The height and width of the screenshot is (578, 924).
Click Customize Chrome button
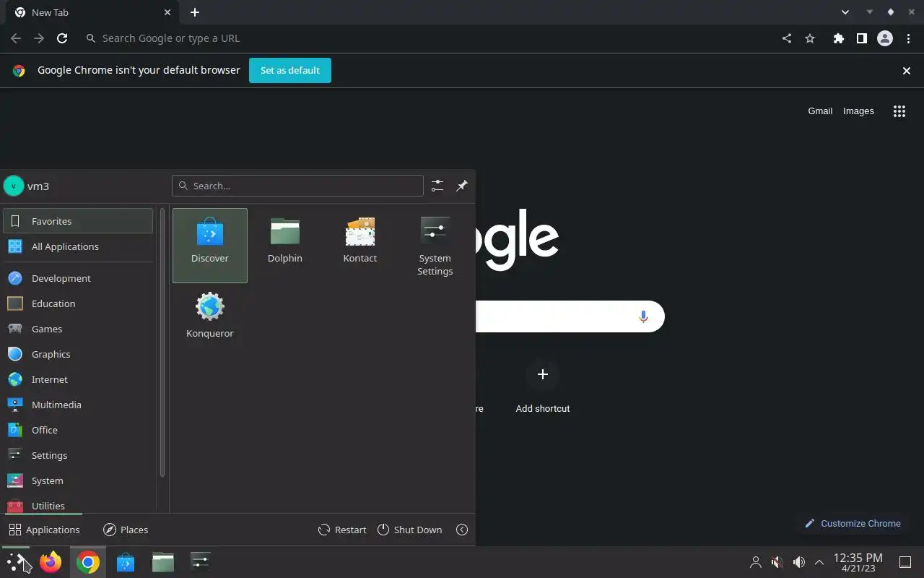coord(853,523)
